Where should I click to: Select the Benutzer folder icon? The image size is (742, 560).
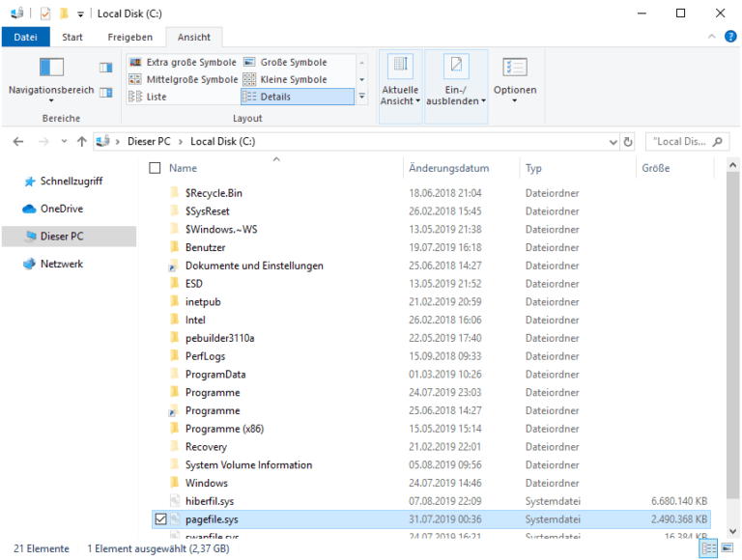[175, 247]
